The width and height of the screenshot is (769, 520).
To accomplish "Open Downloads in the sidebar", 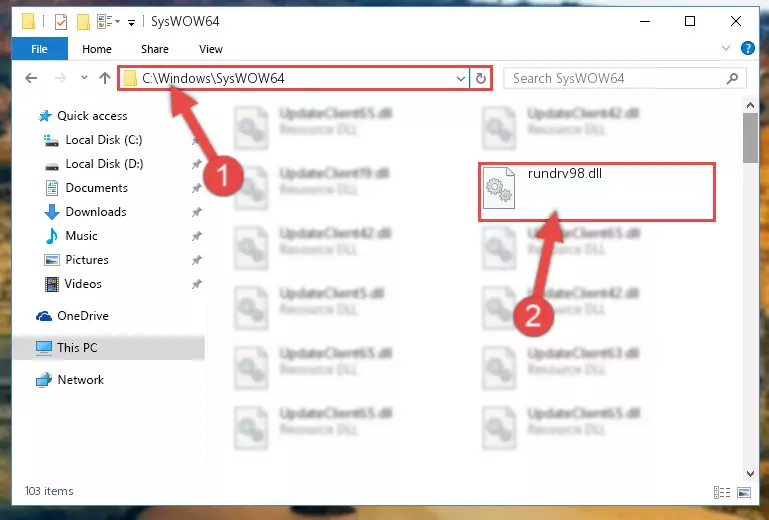I will tap(96, 212).
